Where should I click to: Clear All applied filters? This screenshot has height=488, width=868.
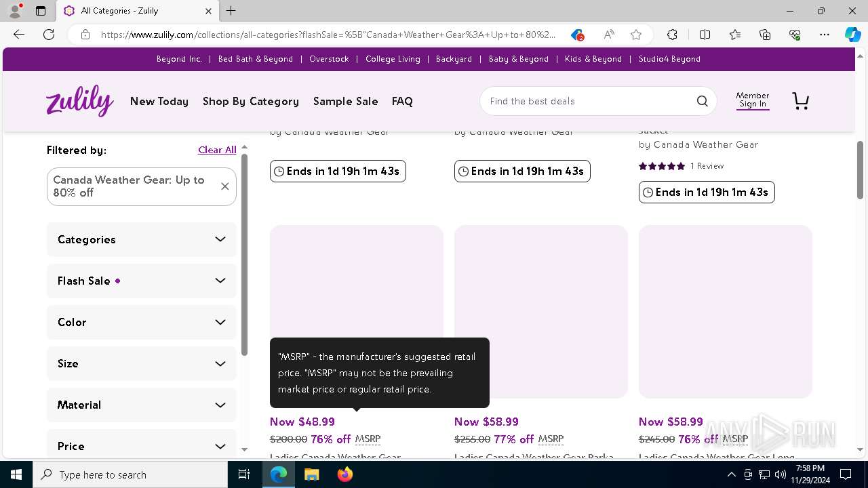pos(217,150)
